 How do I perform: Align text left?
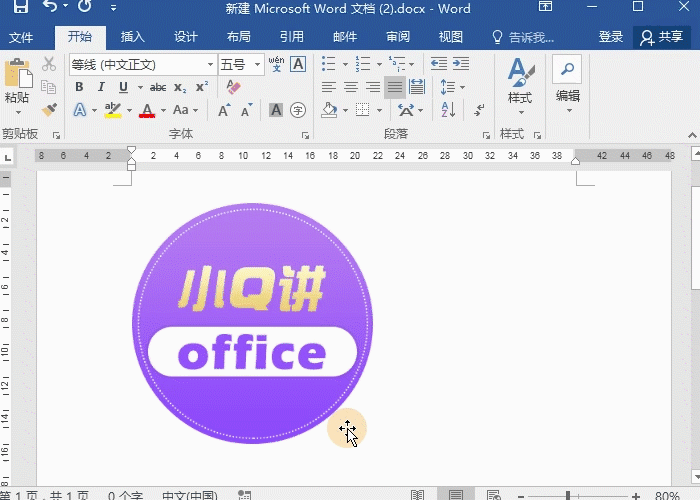329,87
